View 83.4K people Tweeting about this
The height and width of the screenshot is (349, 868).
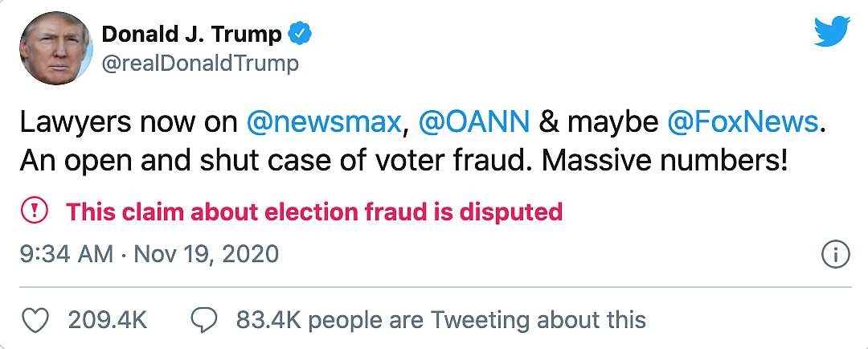[x=440, y=320]
